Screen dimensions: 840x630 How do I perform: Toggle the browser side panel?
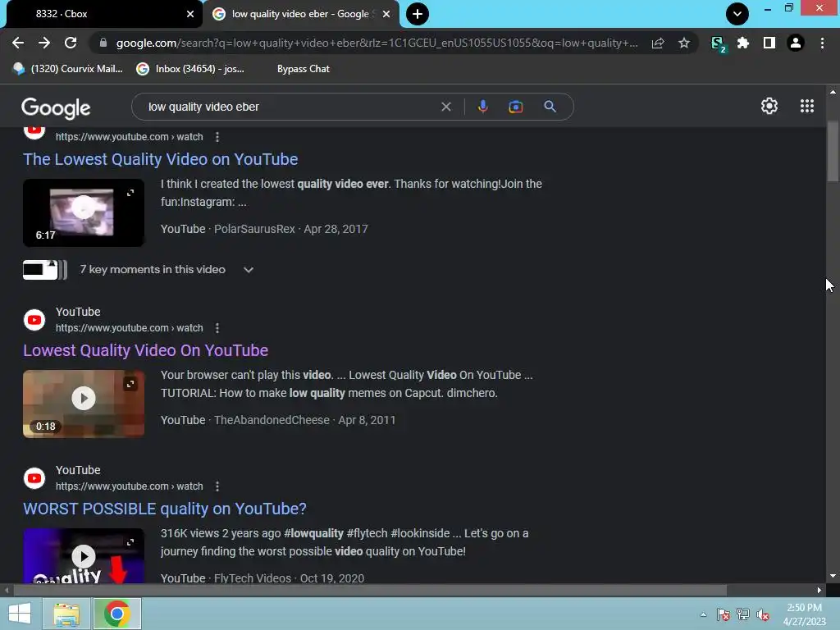point(769,43)
